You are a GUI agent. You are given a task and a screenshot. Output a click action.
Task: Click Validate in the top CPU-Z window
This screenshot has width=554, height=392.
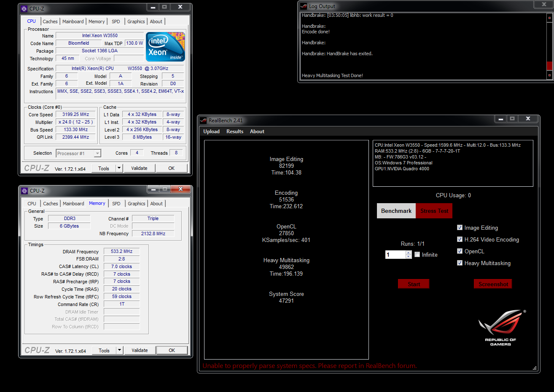pos(140,168)
